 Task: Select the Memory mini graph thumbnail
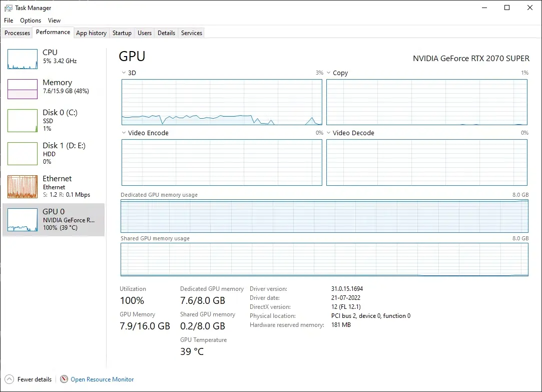[x=23, y=89]
